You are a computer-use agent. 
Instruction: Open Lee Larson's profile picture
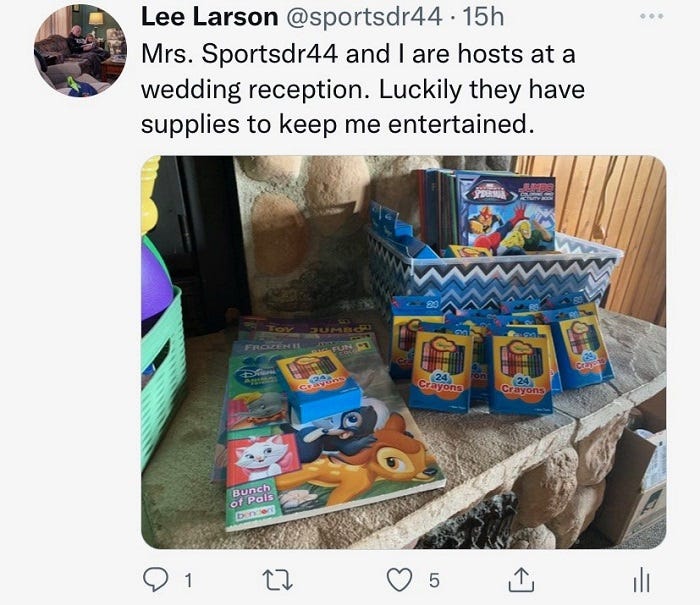80,50
